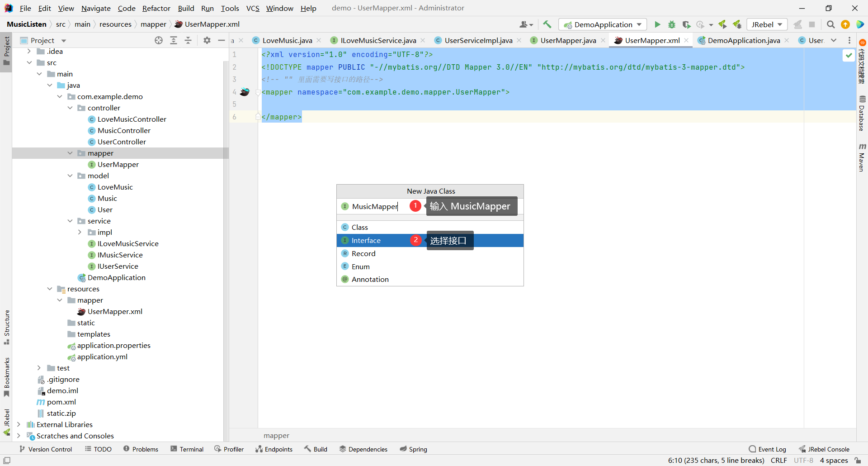This screenshot has height=466, width=868.
Task: Toggle the Database side panel
Action: pyautogui.click(x=862, y=113)
